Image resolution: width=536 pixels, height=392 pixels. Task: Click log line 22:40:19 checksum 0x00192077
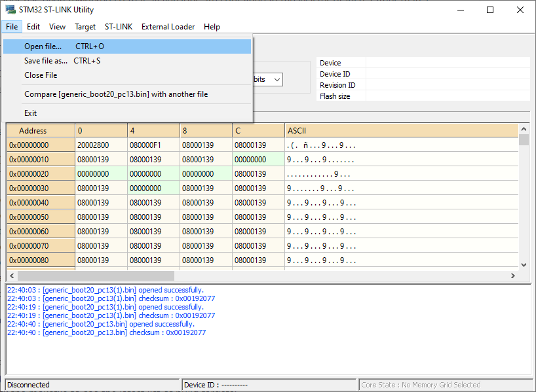pos(111,315)
